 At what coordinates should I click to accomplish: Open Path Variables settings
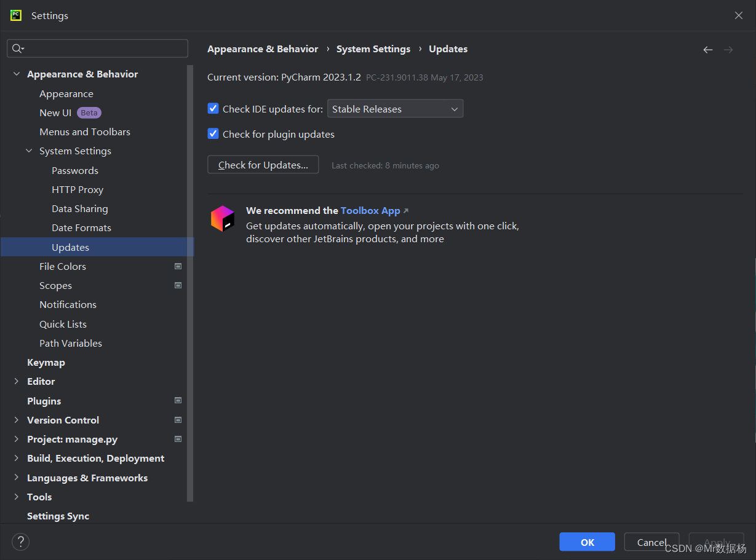pos(71,343)
